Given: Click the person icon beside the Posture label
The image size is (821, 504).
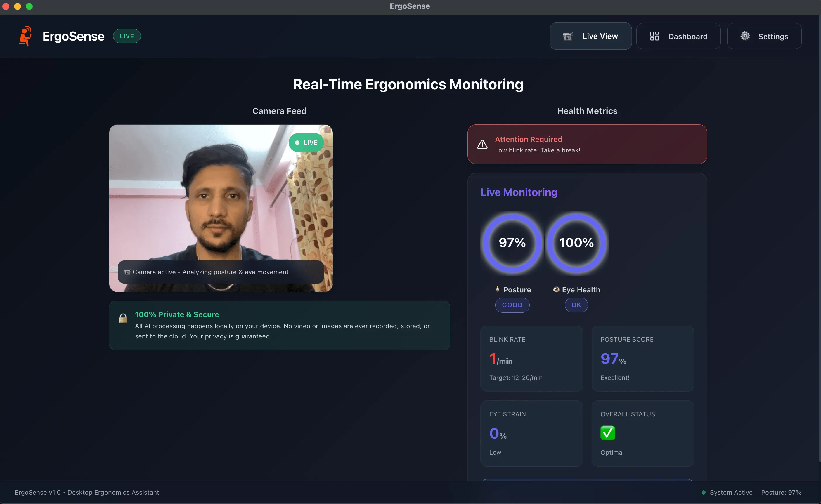Looking at the screenshot, I should click(x=497, y=289).
